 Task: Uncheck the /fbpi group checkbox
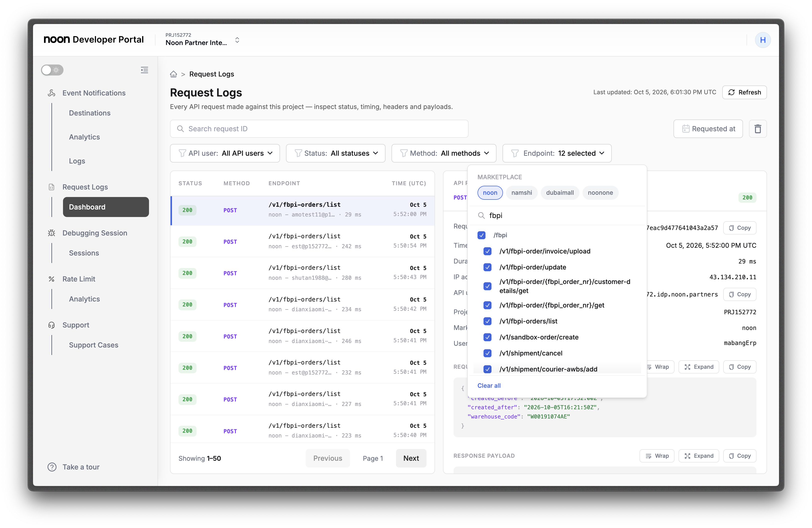click(481, 235)
